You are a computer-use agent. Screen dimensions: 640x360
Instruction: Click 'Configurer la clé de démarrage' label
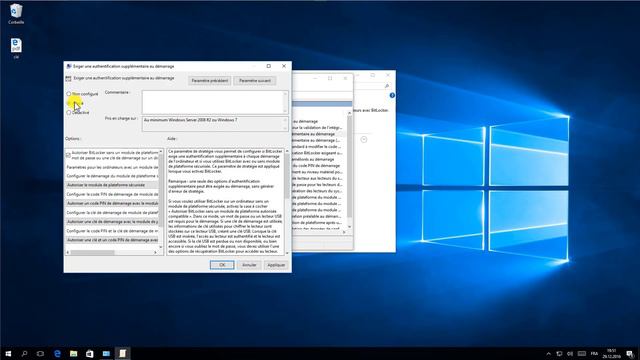point(112,213)
